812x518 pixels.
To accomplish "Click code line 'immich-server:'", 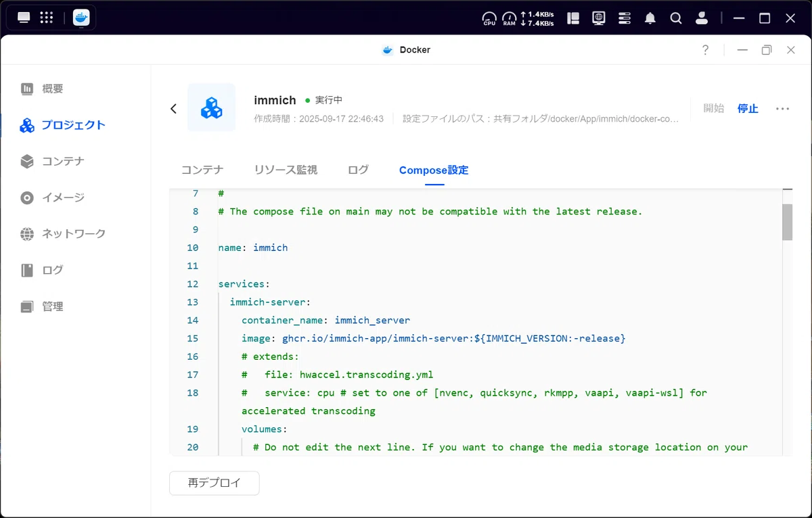I will click(270, 302).
